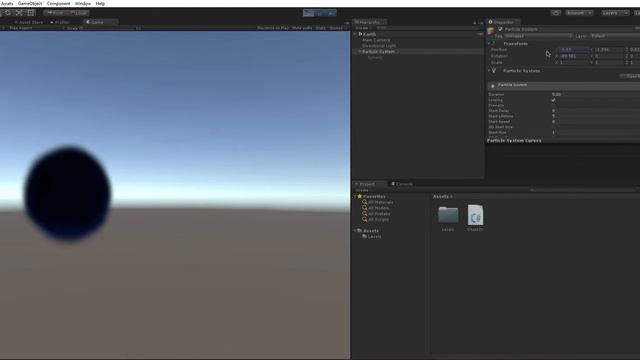The image size is (640, 360).
Task: Toggle the Prewarm checkbox
Action: 554,105
